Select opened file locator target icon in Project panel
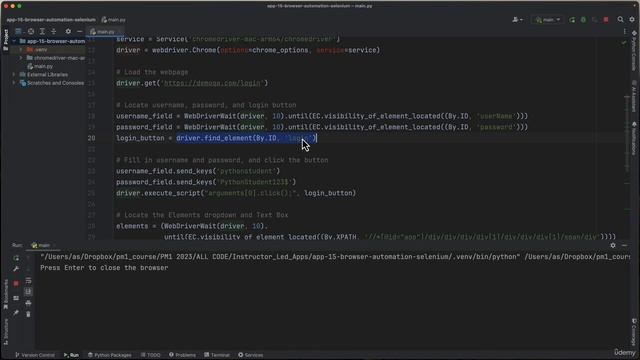 point(31,31)
